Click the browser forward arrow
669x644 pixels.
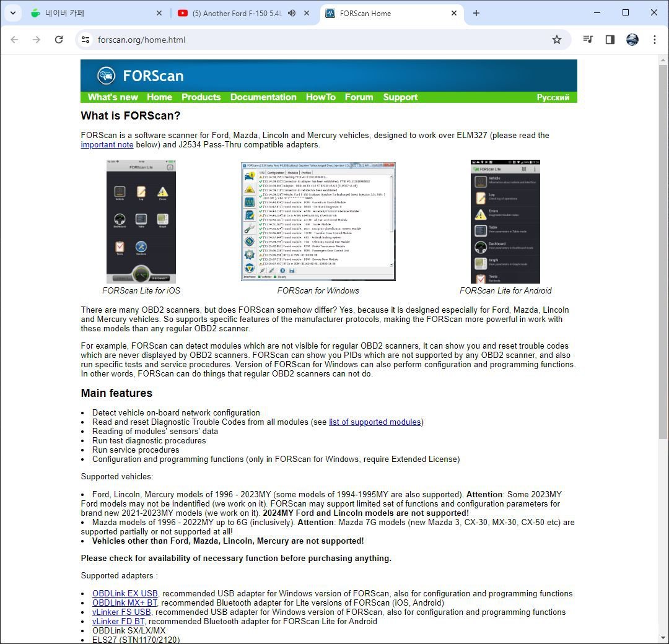tap(37, 40)
